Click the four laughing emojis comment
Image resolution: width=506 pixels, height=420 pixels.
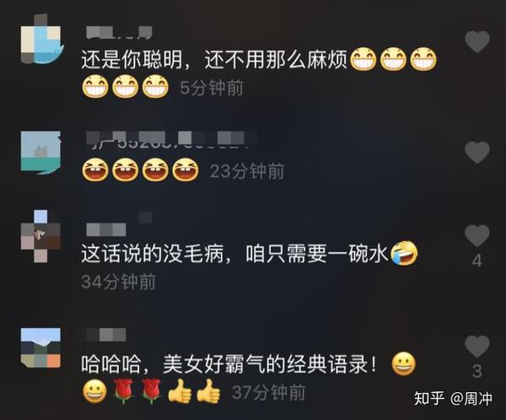click(140, 170)
